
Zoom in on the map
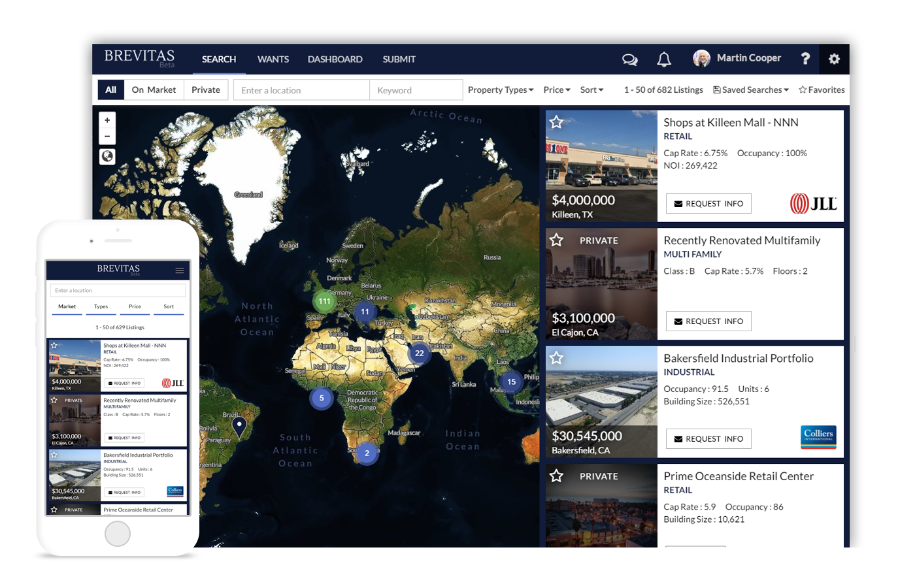pyautogui.click(x=107, y=120)
